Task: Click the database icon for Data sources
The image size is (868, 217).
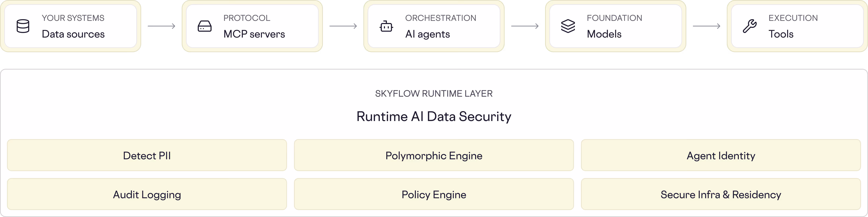Action: point(23,26)
